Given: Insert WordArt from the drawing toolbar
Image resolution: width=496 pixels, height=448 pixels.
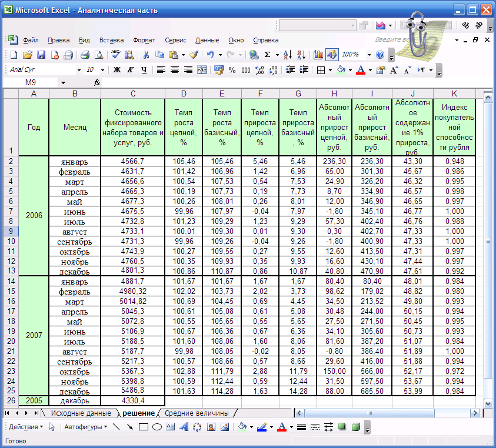Looking at the screenshot, I should [184, 427].
